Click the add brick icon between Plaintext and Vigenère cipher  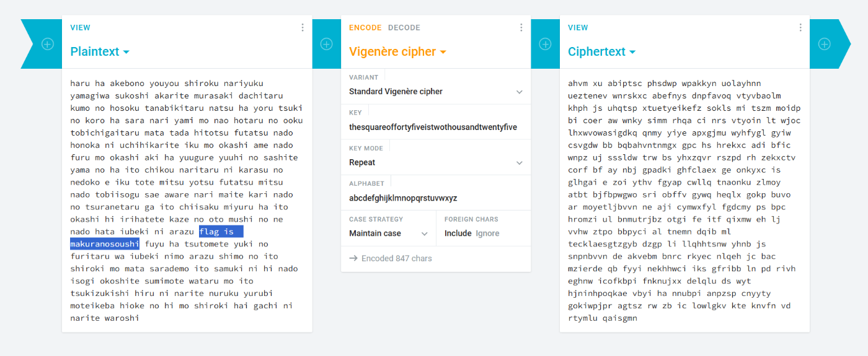tap(326, 44)
